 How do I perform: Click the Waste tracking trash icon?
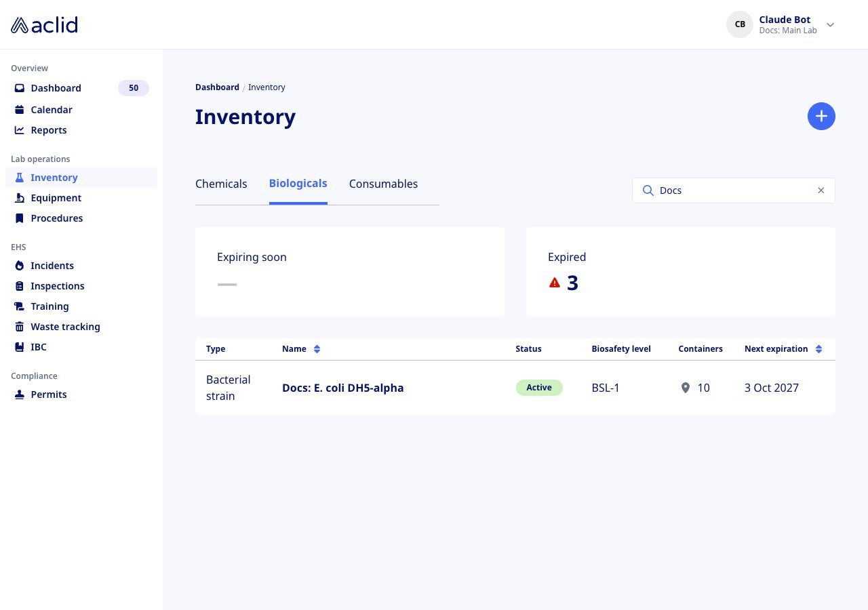[x=20, y=327]
